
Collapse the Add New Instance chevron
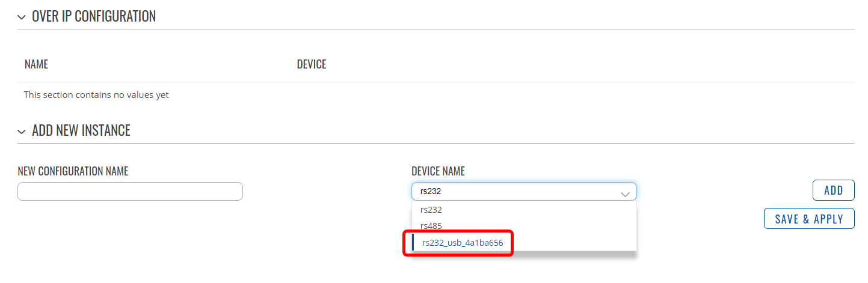click(22, 132)
